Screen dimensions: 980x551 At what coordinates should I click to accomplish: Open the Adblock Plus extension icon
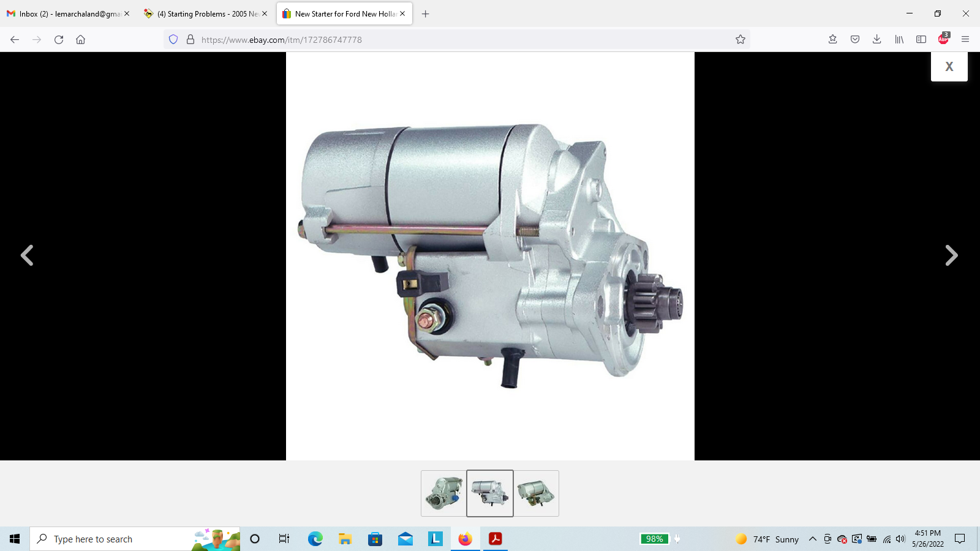tap(943, 40)
